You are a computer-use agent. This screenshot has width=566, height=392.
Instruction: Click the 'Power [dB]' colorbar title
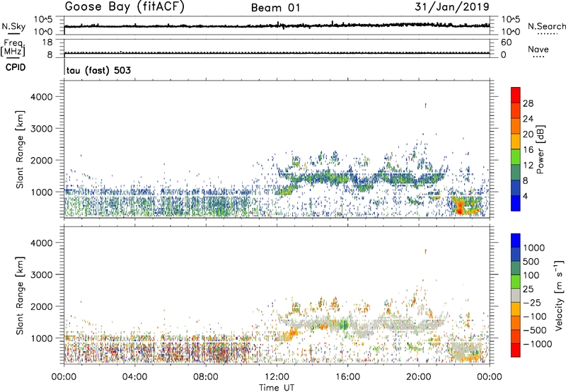click(541, 149)
